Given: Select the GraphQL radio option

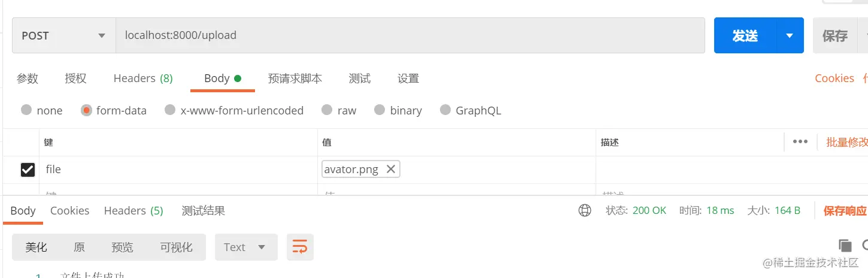Looking at the screenshot, I should click(445, 110).
